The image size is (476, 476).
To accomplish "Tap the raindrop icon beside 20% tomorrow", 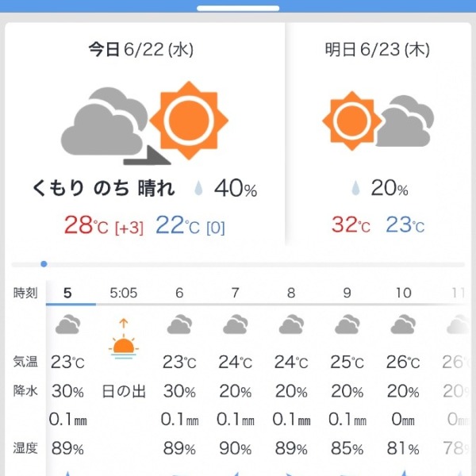I will coord(355,187).
